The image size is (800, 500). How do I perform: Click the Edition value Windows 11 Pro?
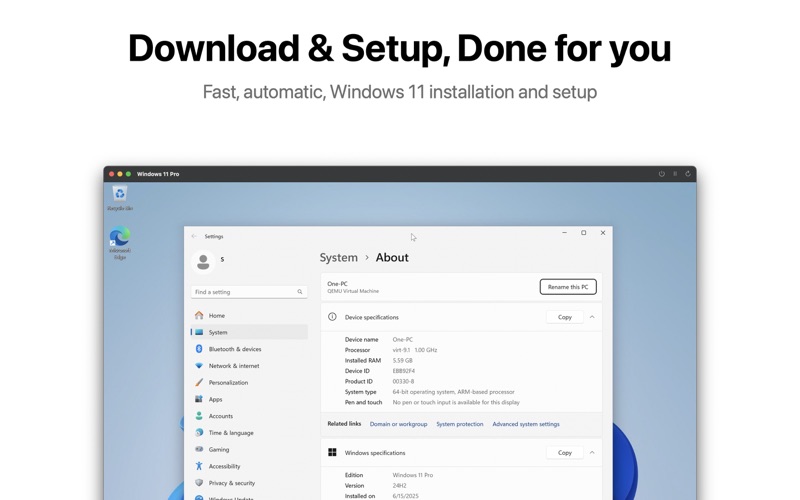tap(413, 475)
